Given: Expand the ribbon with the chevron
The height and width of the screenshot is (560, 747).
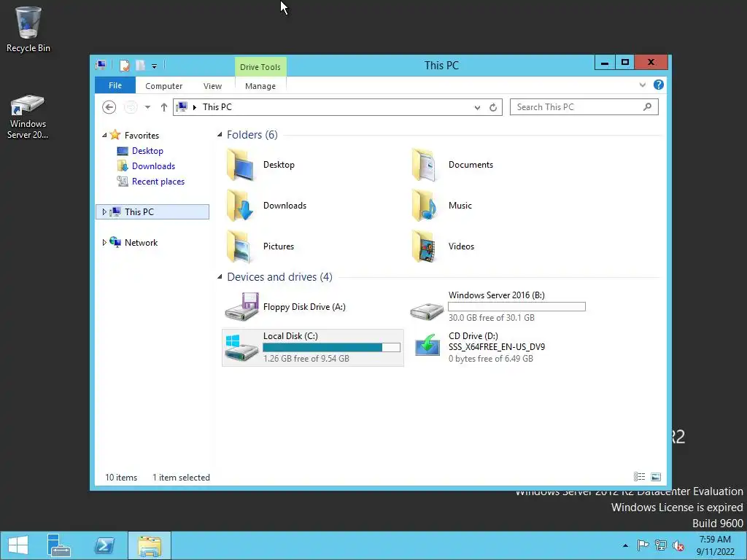Looking at the screenshot, I should point(643,85).
